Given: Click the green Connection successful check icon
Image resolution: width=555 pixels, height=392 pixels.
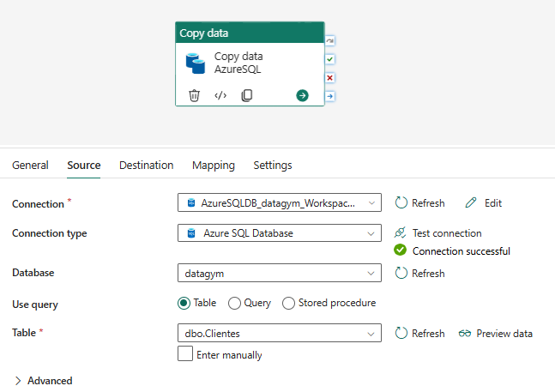Looking at the screenshot, I should tap(401, 250).
